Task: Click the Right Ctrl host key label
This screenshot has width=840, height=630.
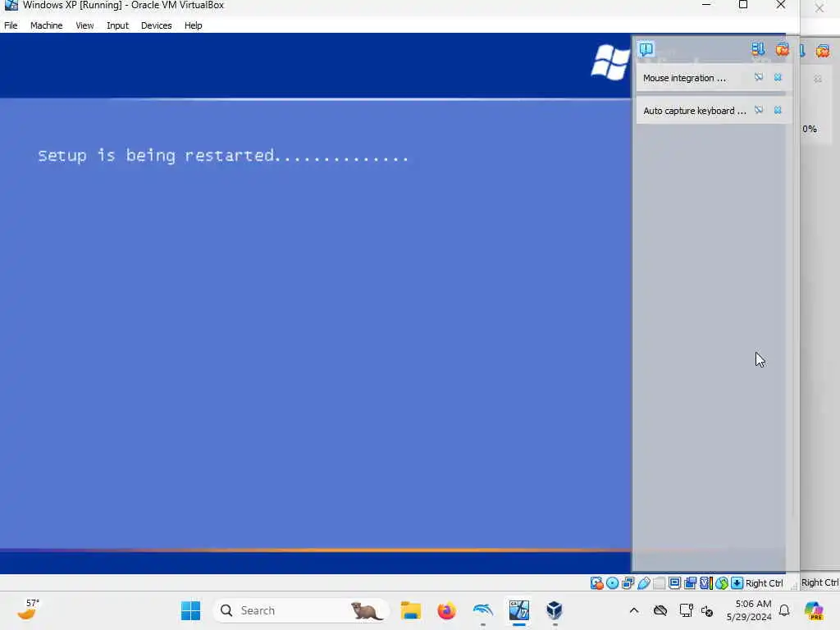Action: click(764, 583)
